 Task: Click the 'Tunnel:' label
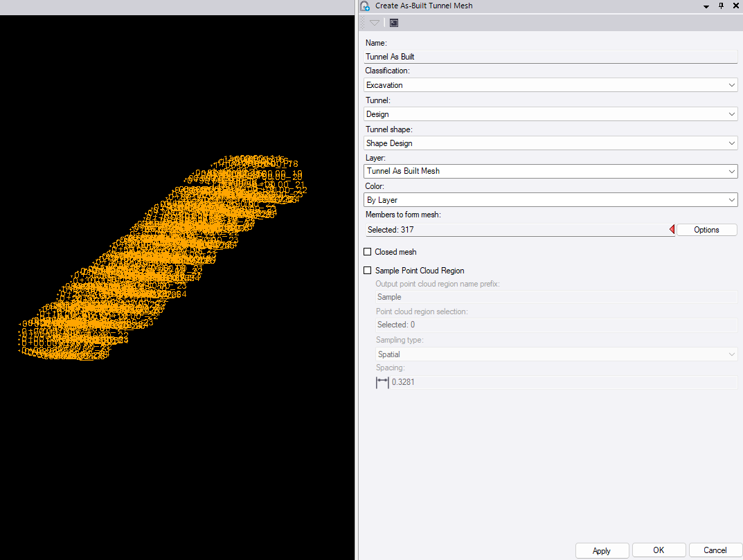tap(377, 100)
